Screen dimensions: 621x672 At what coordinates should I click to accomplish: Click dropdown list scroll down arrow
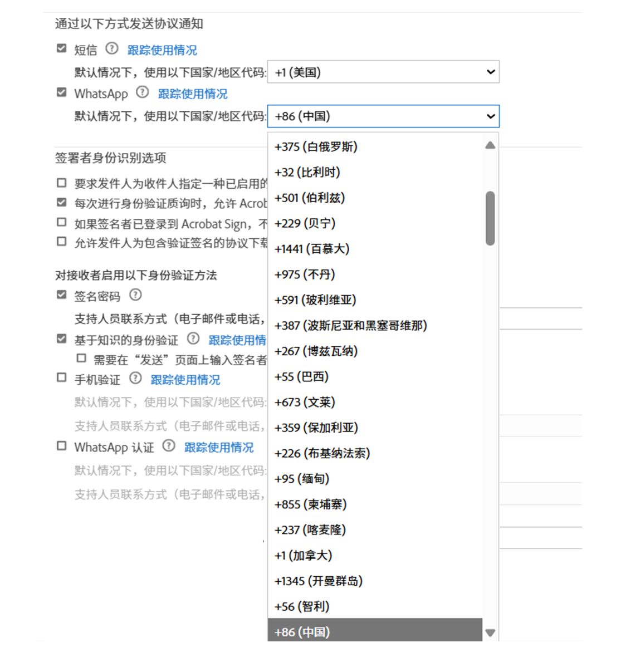[490, 632]
